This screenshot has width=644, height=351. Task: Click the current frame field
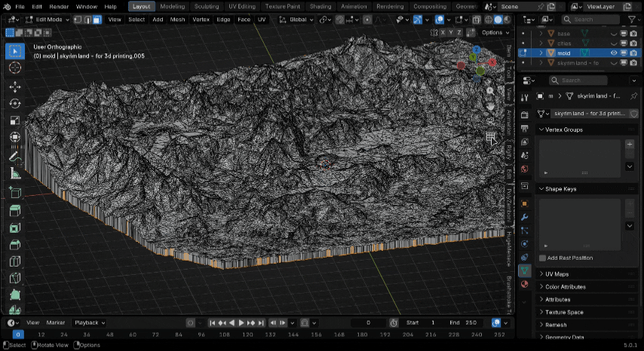point(369,322)
